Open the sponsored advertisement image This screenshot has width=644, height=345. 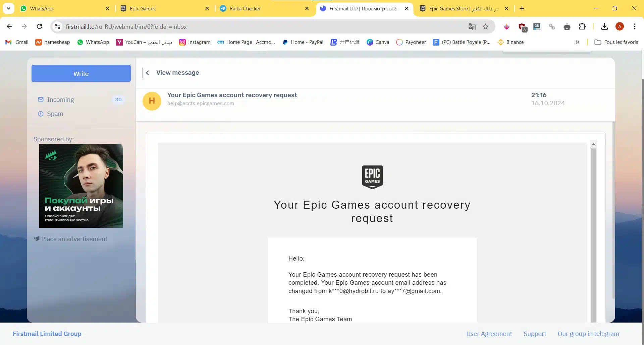[x=81, y=186]
